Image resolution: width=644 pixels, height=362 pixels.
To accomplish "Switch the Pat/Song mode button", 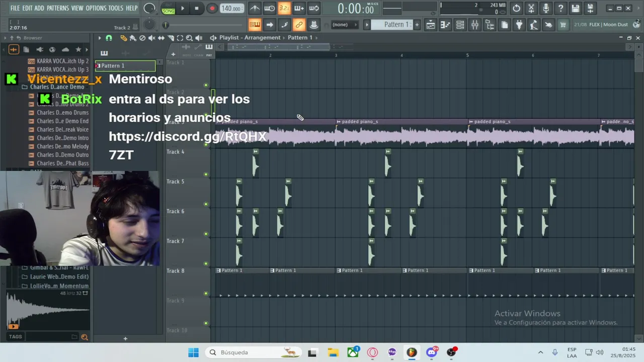I will point(168,8).
